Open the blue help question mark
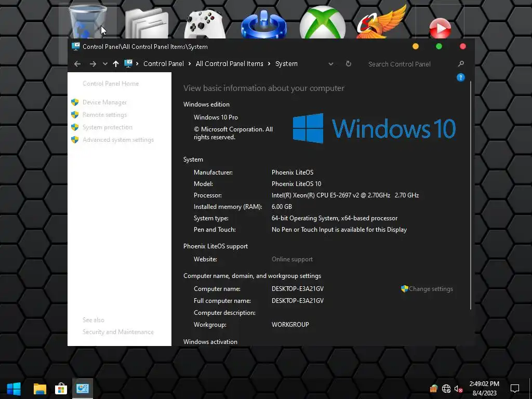The height and width of the screenshot is (399, 532). (x=460, y=78)
